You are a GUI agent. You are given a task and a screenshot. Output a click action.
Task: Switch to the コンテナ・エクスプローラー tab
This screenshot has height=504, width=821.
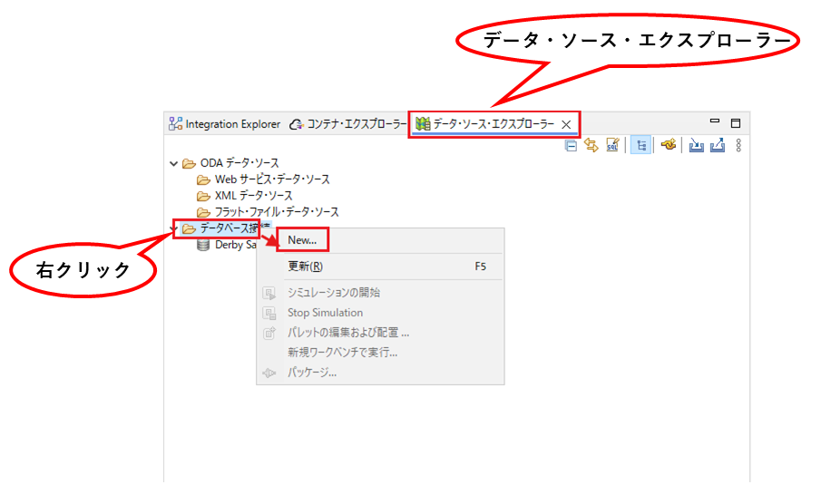[x=348, y=124]
